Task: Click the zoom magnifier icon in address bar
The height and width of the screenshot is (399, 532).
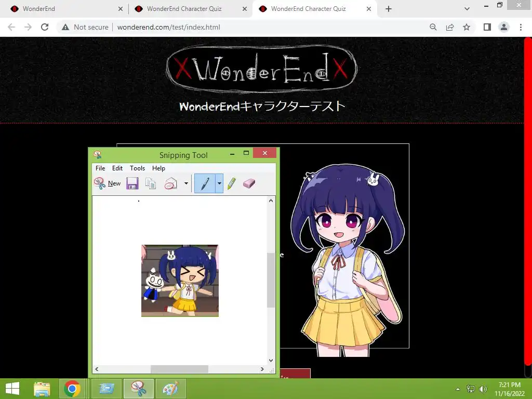Action: 433,27
